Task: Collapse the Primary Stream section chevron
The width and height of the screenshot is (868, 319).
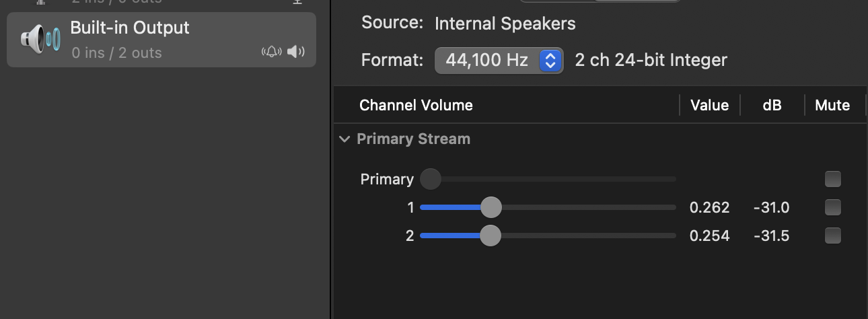Action: point(345,139)
